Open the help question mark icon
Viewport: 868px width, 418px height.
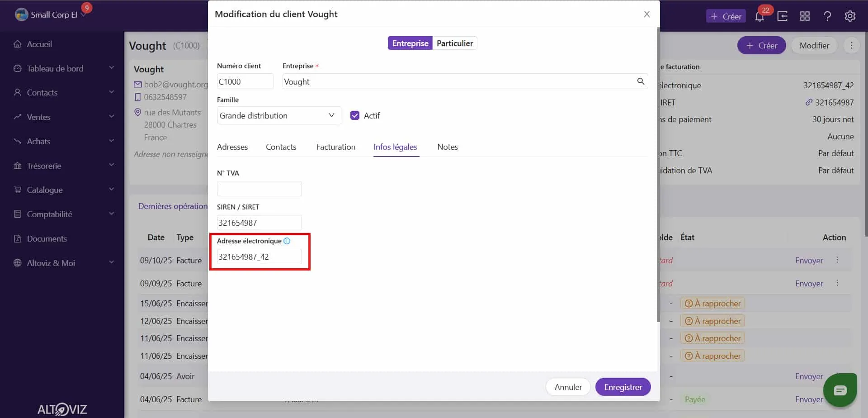[x=827, y=16]
